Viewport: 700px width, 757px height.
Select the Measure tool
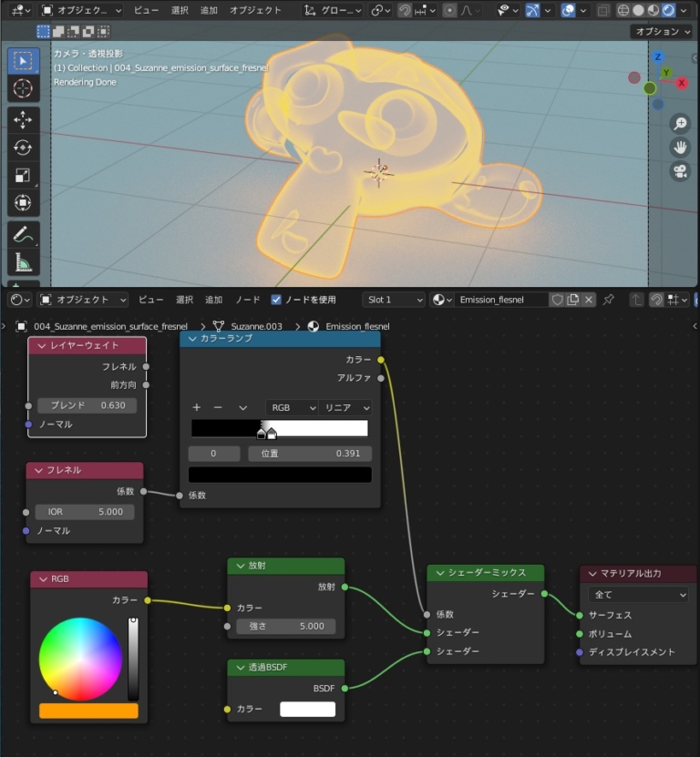pos(23,262)
